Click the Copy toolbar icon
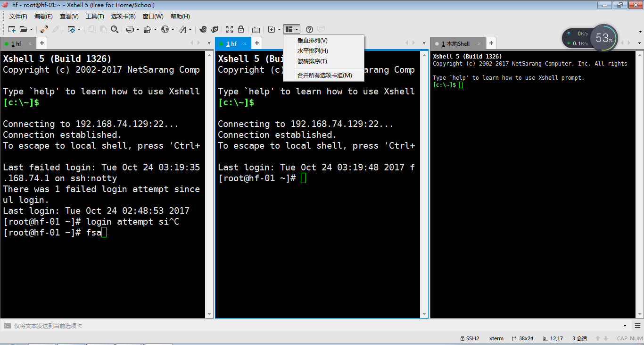Screen dimensions: 644x345 92,29
